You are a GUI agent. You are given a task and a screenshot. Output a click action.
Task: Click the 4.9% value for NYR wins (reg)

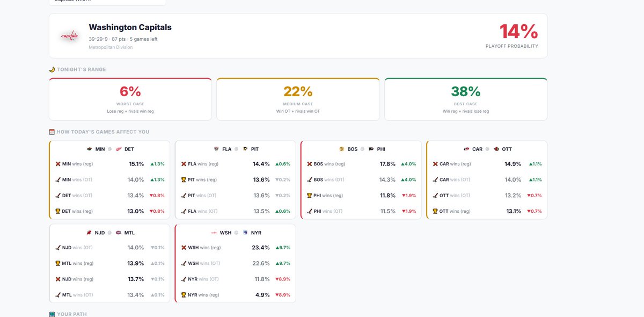click(x=263, y=295)
